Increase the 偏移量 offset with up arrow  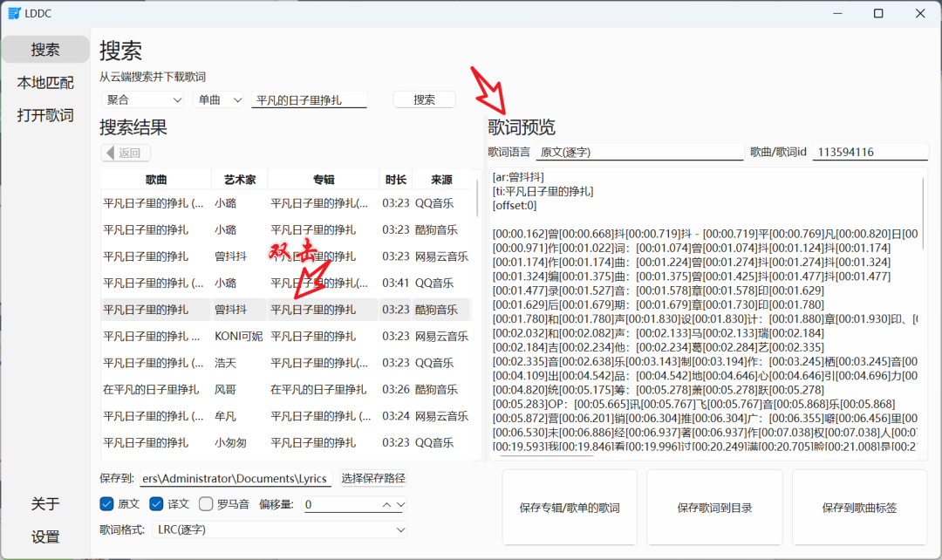[387, 505]
